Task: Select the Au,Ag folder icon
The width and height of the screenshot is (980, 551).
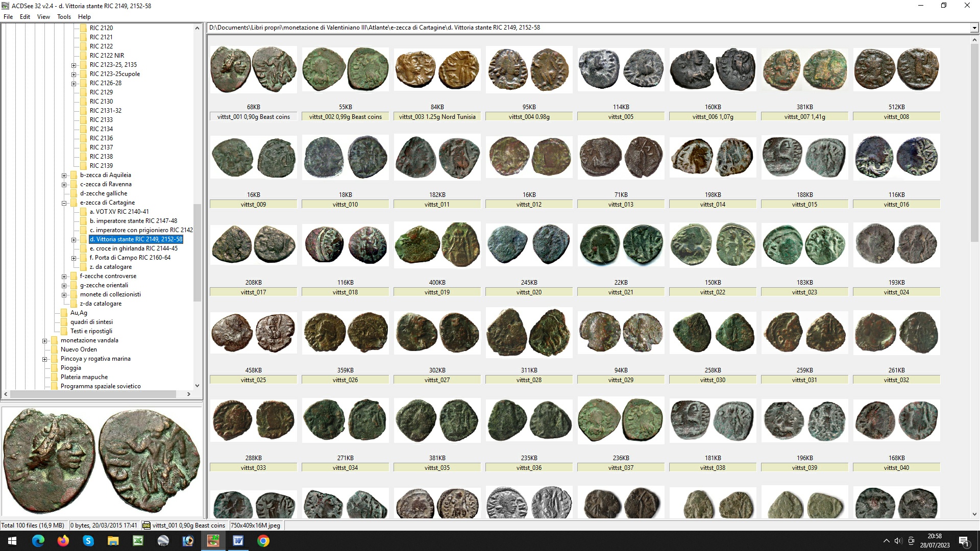Action: (64, 313)
